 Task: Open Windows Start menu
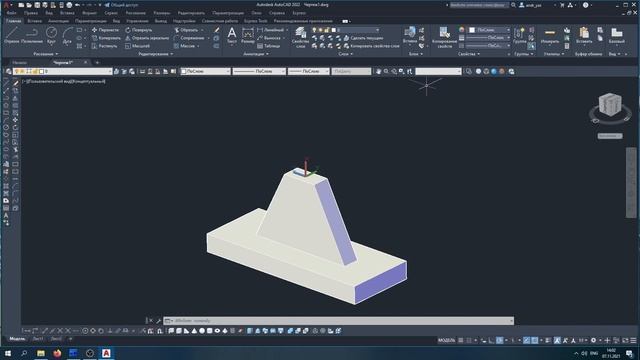(8, 353)
